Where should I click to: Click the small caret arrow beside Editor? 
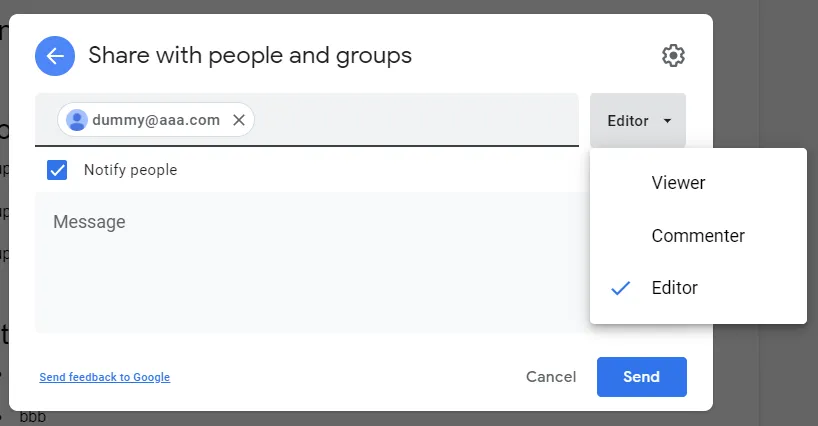[667, 121]
